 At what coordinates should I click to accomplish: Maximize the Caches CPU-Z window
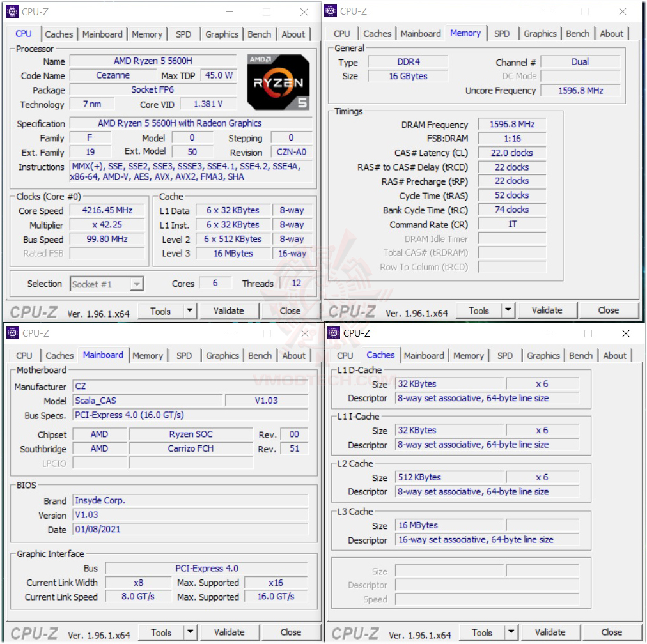click(588, 333)
